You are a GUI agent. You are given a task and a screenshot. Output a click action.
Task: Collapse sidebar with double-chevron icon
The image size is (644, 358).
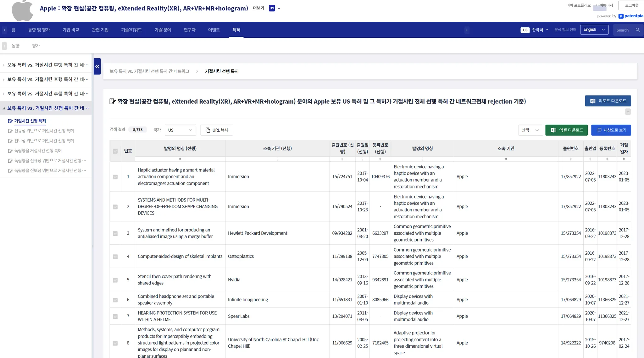[x=97, y=66]
